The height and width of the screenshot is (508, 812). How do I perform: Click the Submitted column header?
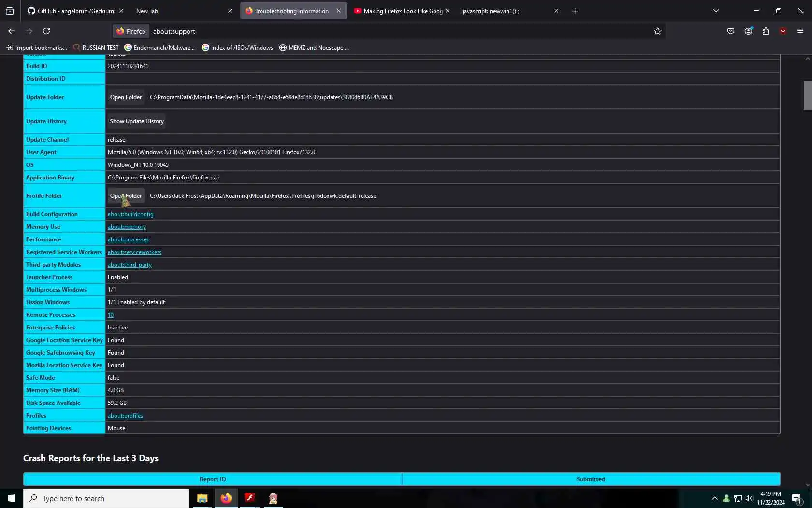click(x=591, y=479)
